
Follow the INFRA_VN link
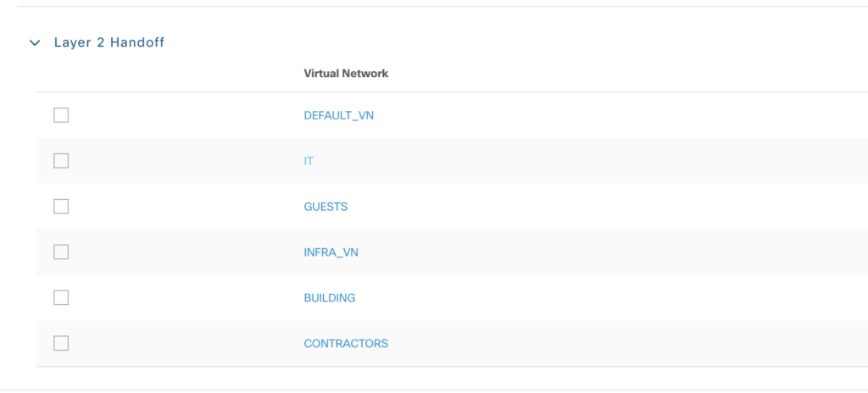tap(331, 252)
